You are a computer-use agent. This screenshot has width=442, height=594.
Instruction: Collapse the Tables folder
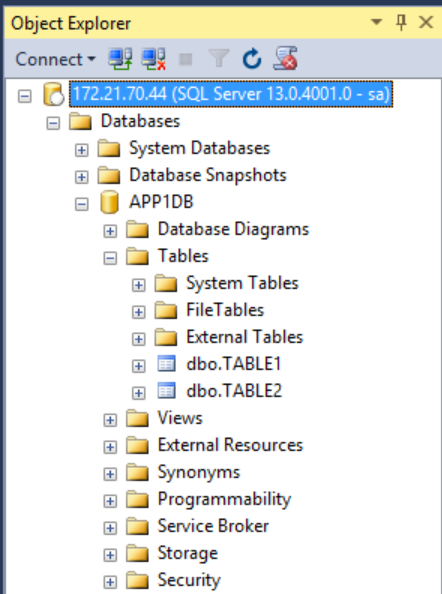pyautogui.click(x=110, y=258)
